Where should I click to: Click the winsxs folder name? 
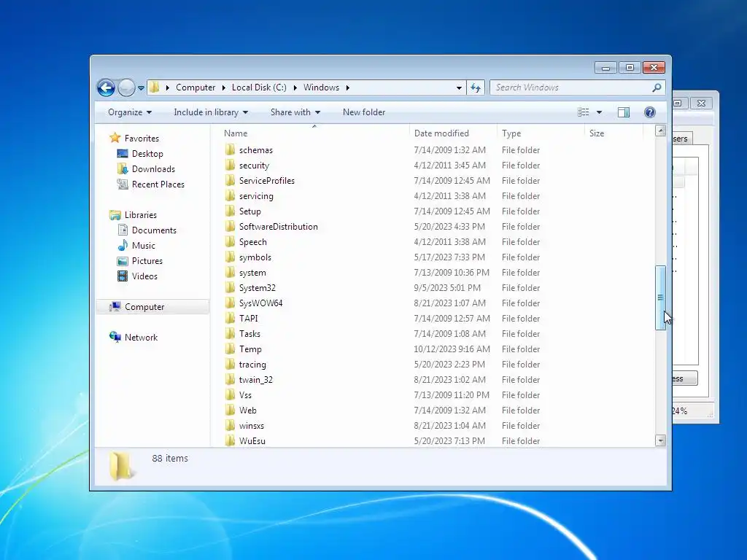tap(252, 426)
